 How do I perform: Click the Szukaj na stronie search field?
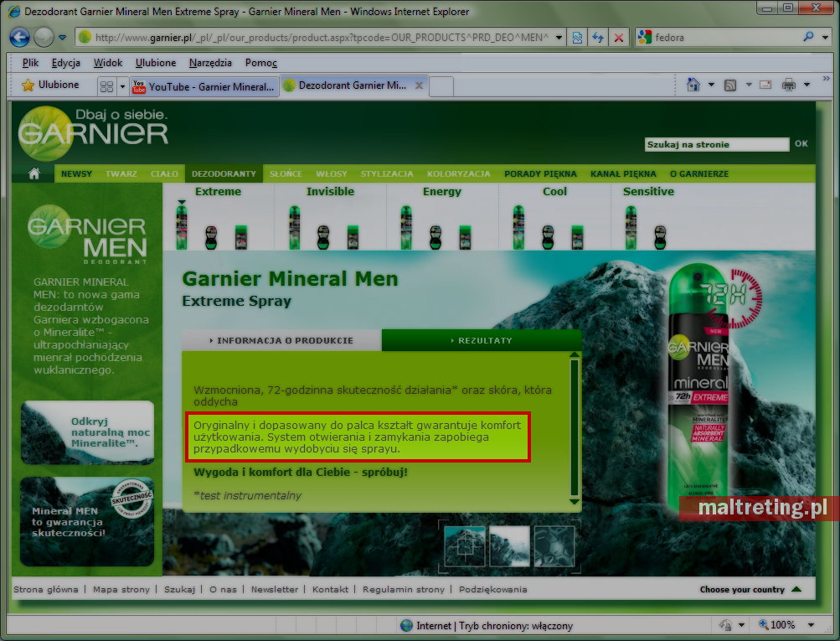pyautogui.click(x=717, y=145)
